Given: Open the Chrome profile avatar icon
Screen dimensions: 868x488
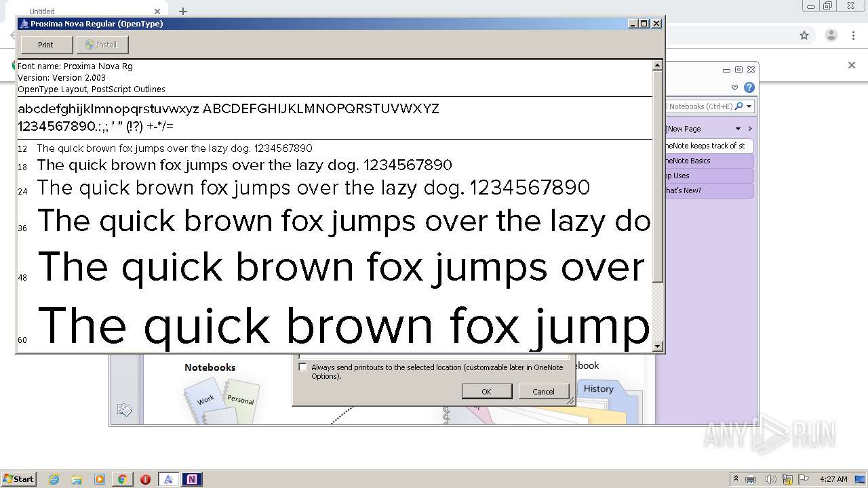Looking at the screenshot, I should (831, 35).
